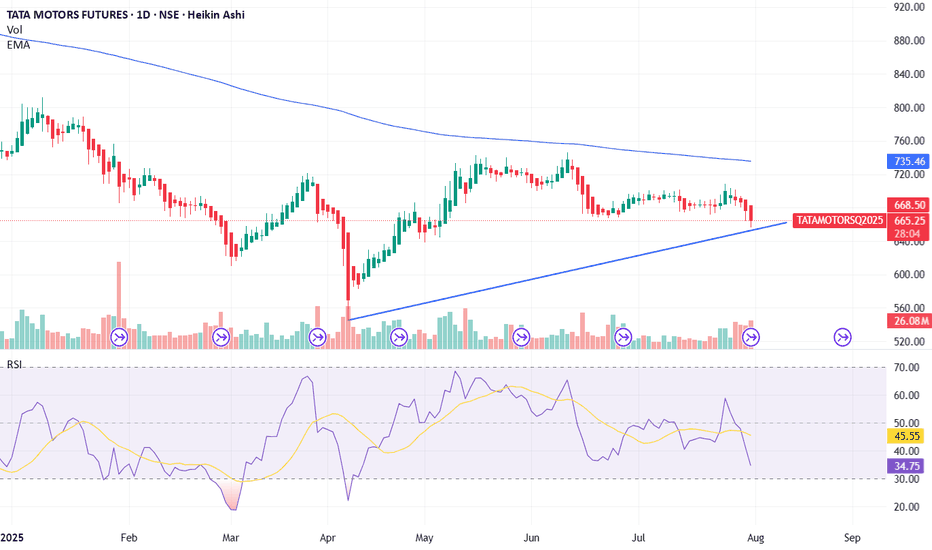Click the 840.00 price axis label
Image resolution: width=932 pixels, height=550 pixels.
pyautogui.click(x=909, y=74)
